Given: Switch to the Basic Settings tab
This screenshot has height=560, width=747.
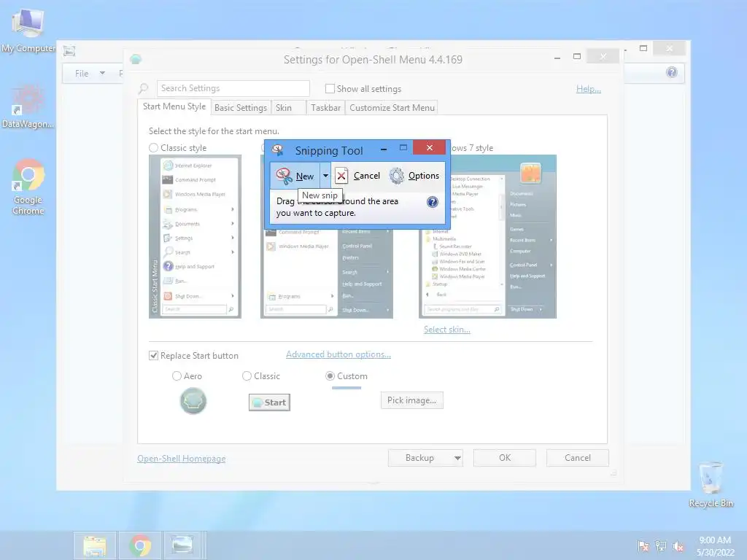Looking at the screenshot, I should point(241,108).
